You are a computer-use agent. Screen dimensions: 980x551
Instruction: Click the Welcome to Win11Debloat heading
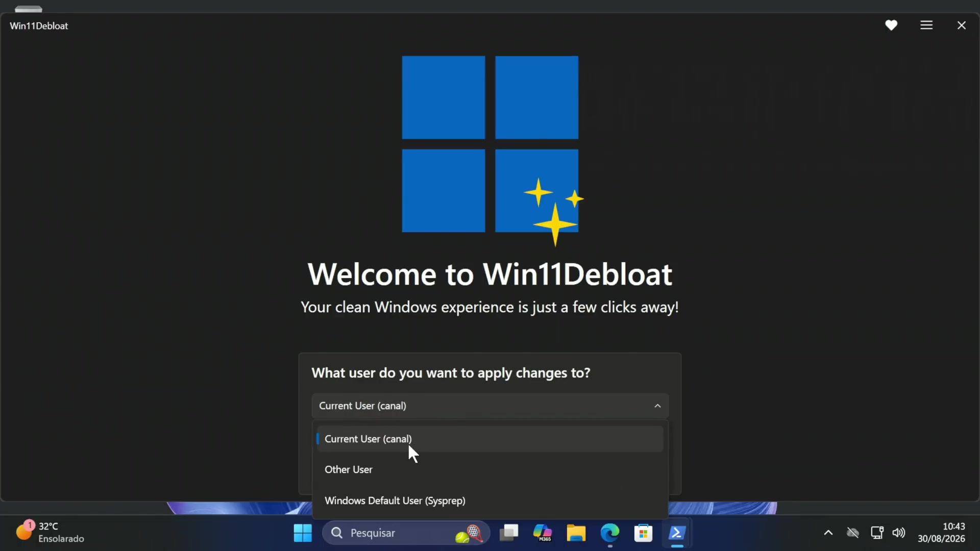[x=490, y=274]
